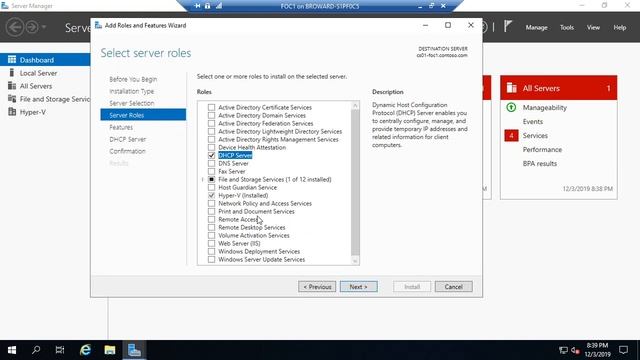
Task: Open Performance in All Servers tile
Action: coord(542,149)
